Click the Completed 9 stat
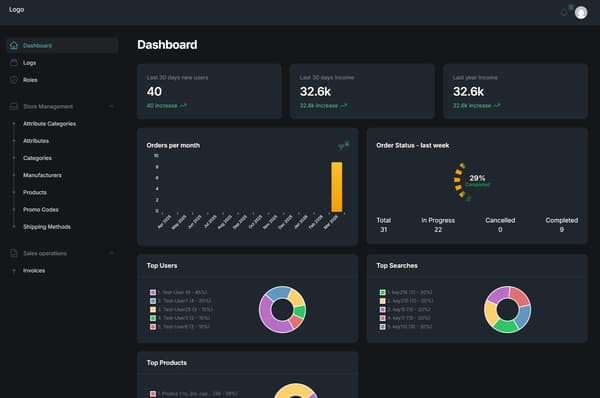 click(x=562, y=225)
